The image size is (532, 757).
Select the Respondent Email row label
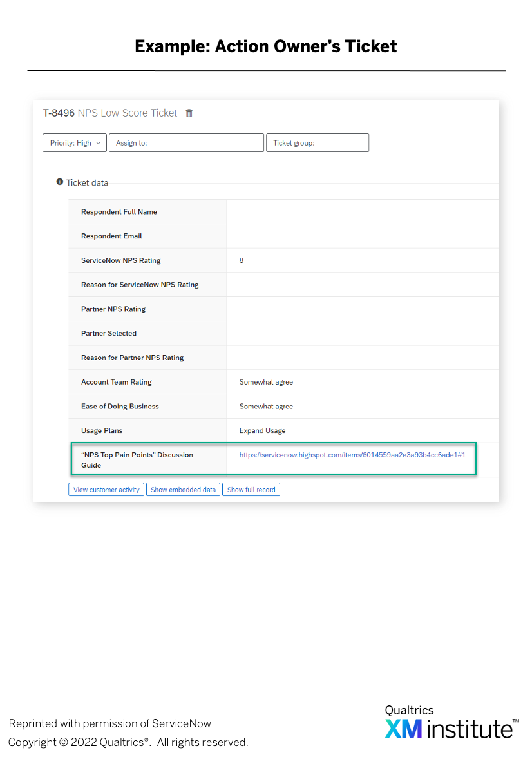(x=111, y=236)
